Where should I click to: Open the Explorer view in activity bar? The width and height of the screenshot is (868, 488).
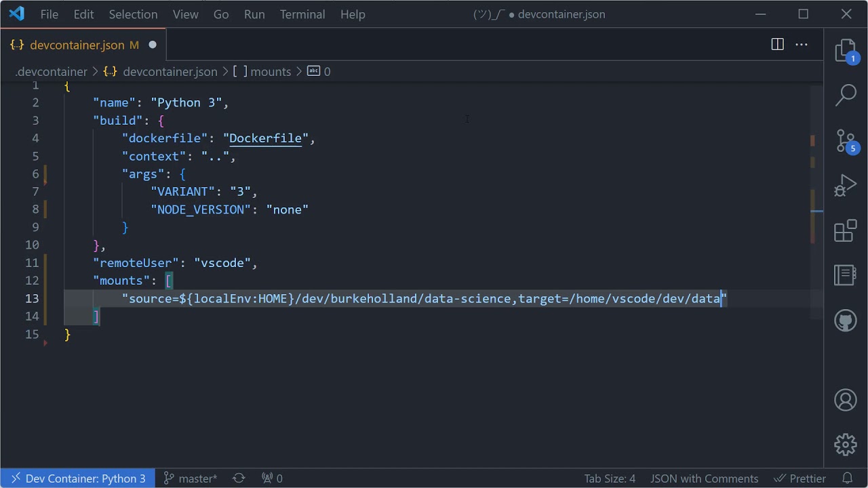point(846,51)
